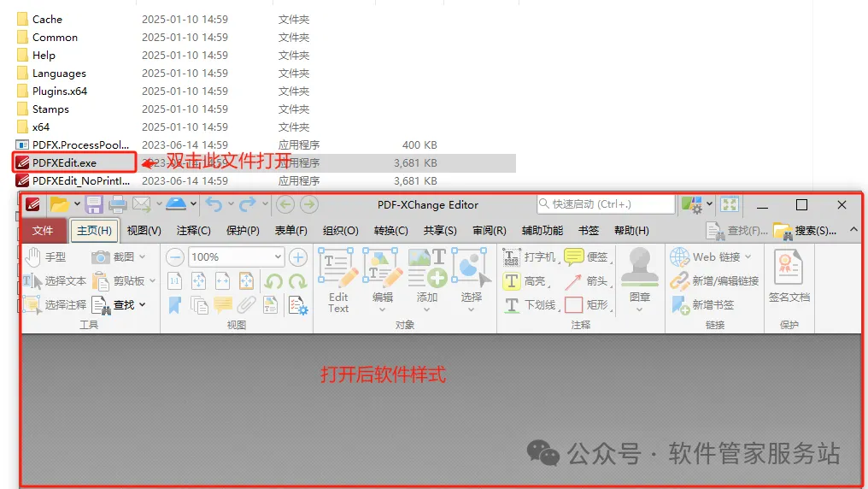The height and width of the screenshot is (489, 868).
Task: Select the Typewriter tool (打字机)
Action: pos(529,257)
